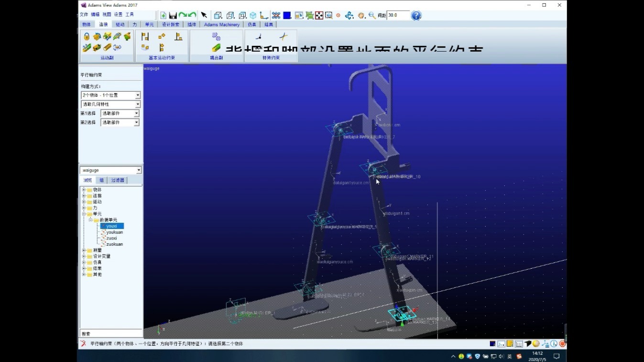This screenshot has width=644, height=362.
Task: Open the zoom window tool with dashed box
Action: (328, 15)
